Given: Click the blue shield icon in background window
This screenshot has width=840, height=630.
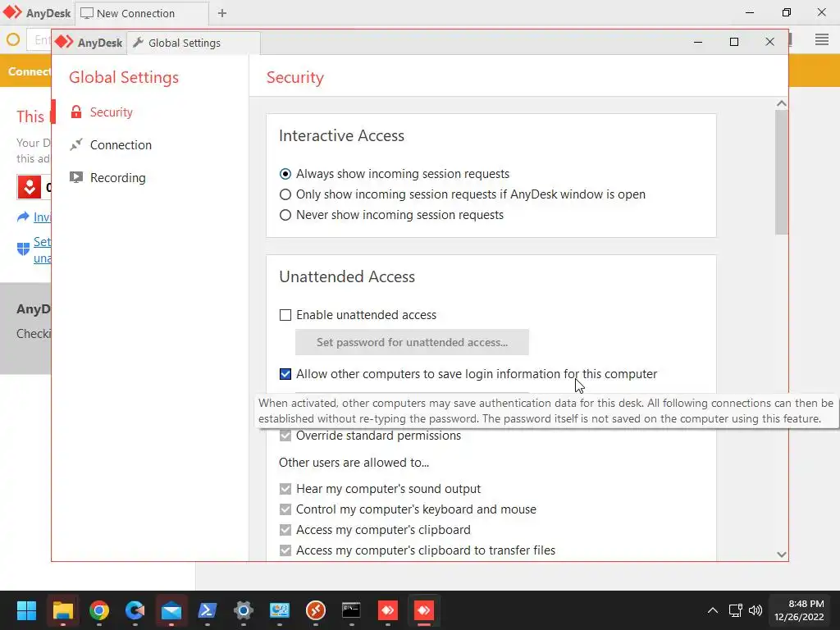Looking at the screenshot, I should pyautogui.click(x=23, y=249).
